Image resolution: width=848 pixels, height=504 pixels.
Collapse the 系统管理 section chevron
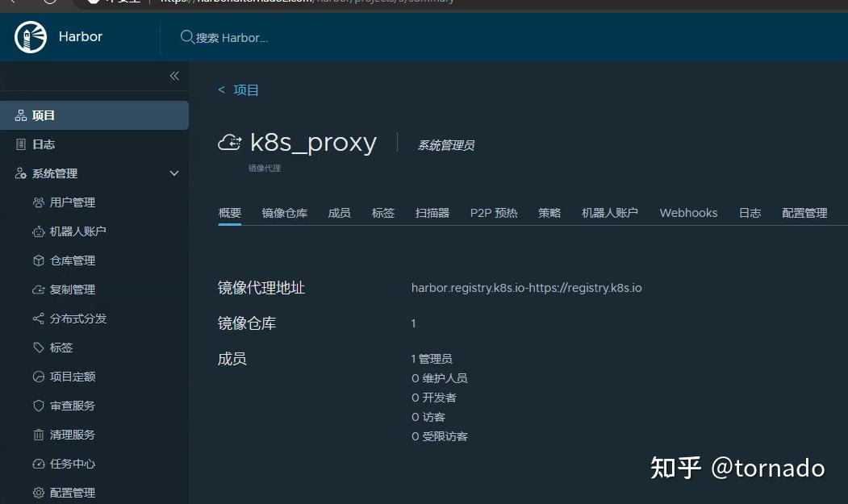tap(173, 173)
